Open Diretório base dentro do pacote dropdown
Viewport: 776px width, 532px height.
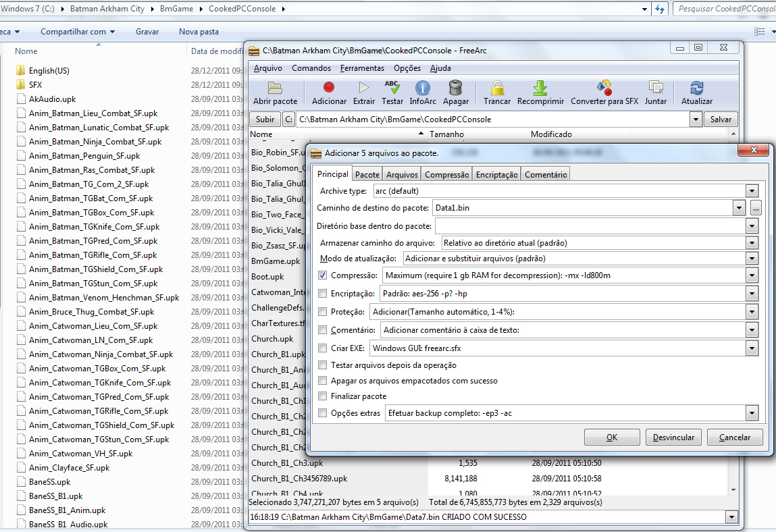coord(752,226)
